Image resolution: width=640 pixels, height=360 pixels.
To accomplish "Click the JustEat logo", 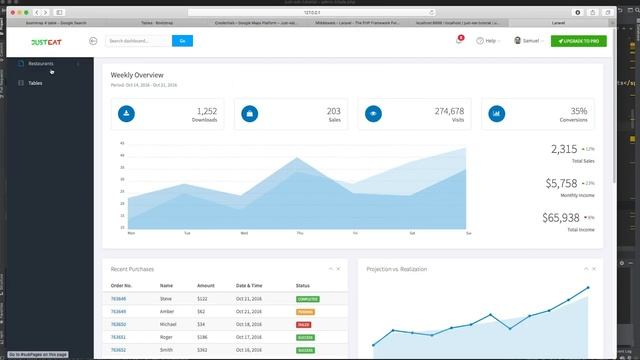I will 46,42.
